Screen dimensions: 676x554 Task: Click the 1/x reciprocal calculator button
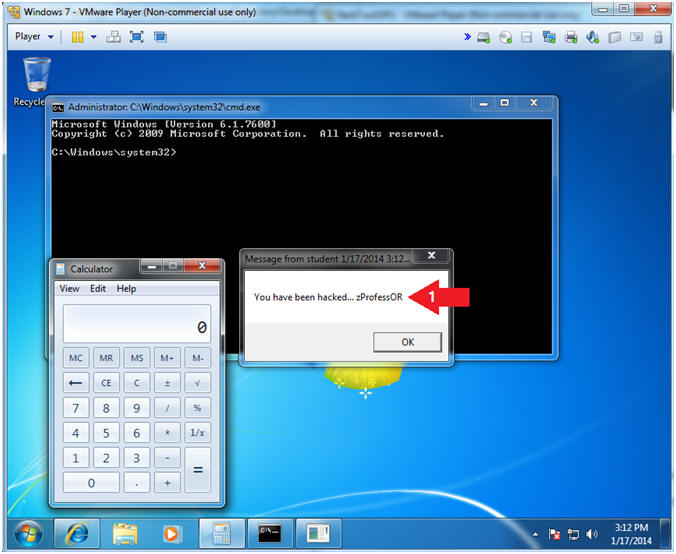197,433
